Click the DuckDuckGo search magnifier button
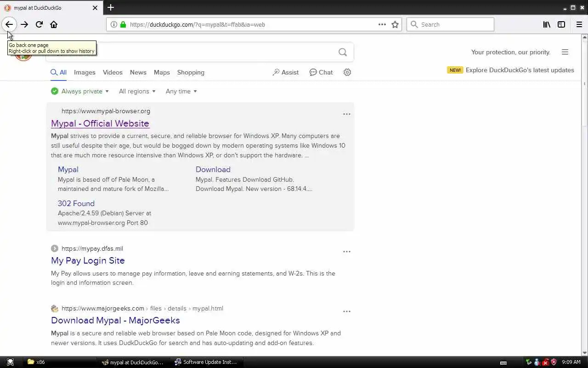The width and height of the screenshot is (588, 368). click(x=343, y=52)
